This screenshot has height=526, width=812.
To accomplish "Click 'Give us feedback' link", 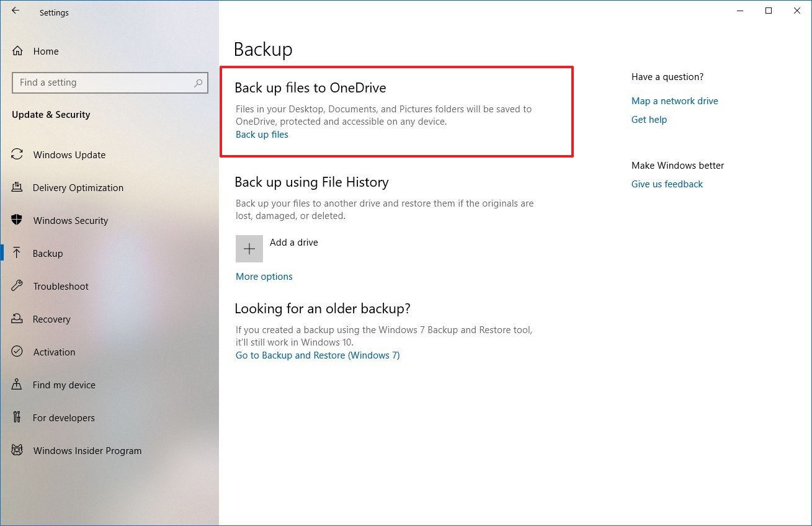I will pyautogui.click(x=667, y=184).
